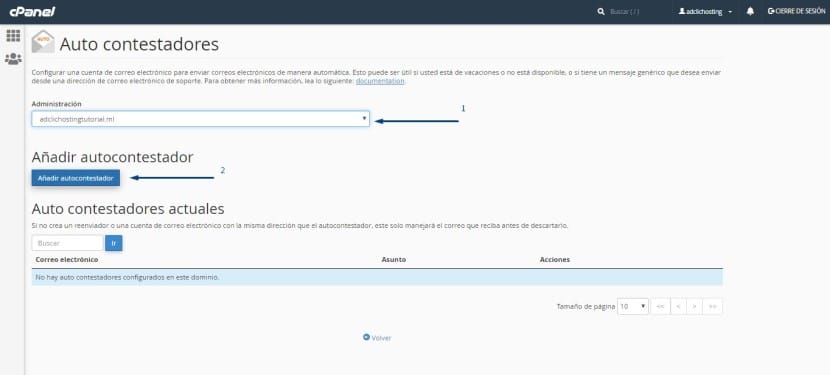Click the Auto contestadores envelope icon

[x=43, y=42]
